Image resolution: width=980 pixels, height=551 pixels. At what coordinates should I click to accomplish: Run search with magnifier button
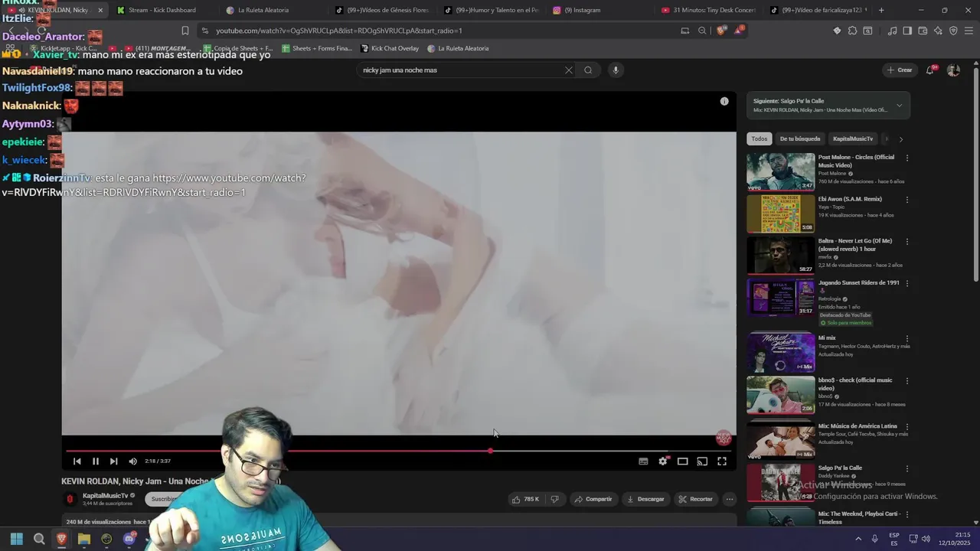coord(588,70)
